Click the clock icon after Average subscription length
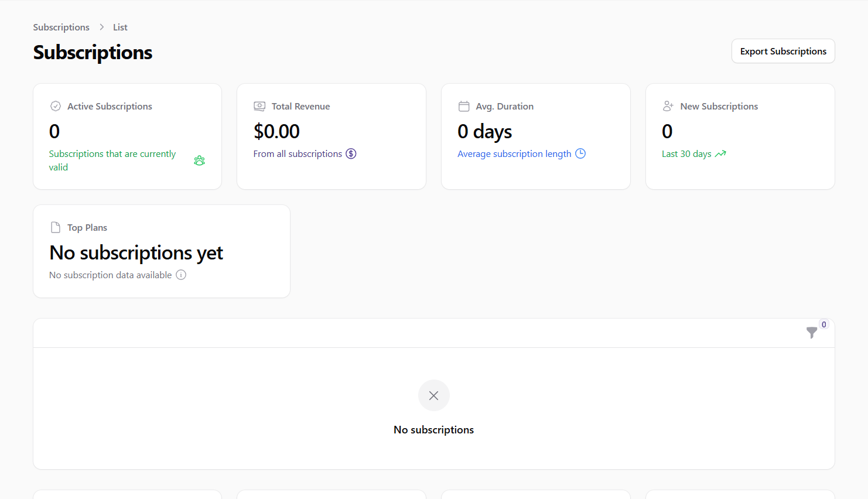Viewport: 868px width, 499px height. tap(580, 153)
